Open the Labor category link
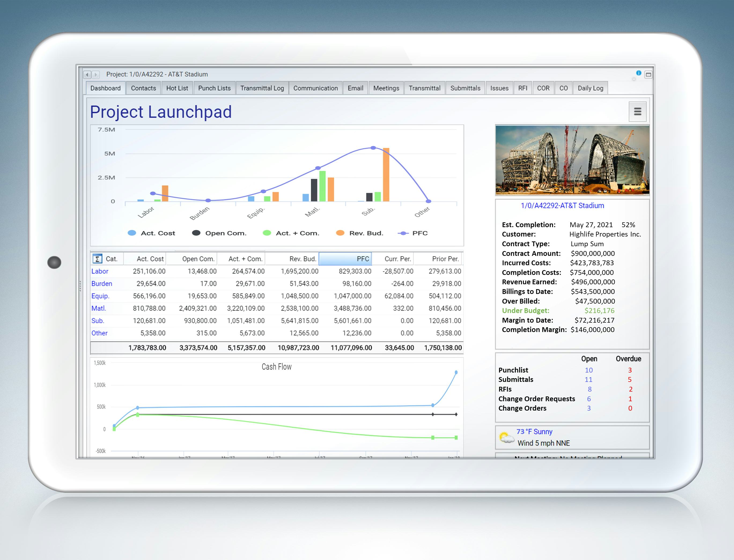The height and width of the screenshot is (560, 734). pyautogui.click(x=100, y=271)
